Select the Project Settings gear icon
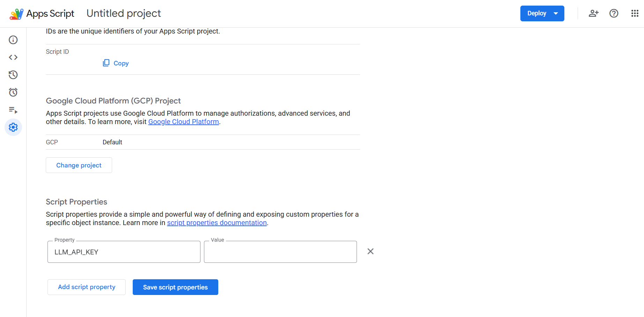The height and width of the screenshot is (317, 644). tap(13, 127)
